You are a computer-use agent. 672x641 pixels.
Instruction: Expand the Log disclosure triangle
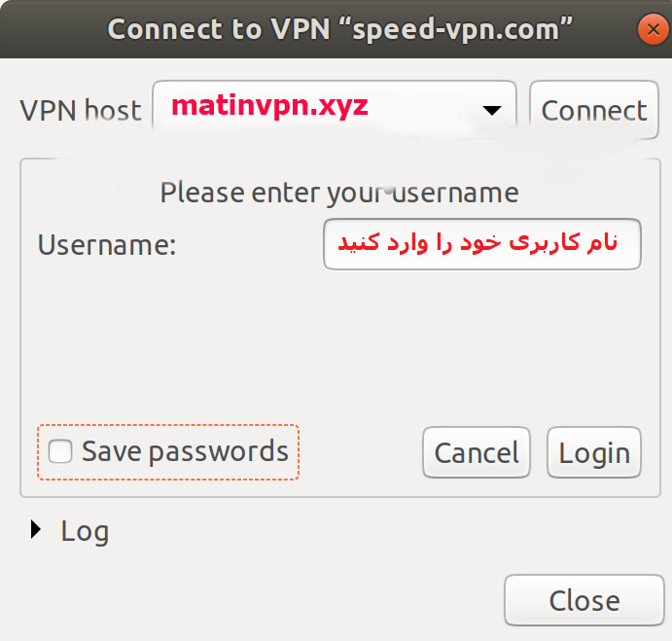pos(37,530)
